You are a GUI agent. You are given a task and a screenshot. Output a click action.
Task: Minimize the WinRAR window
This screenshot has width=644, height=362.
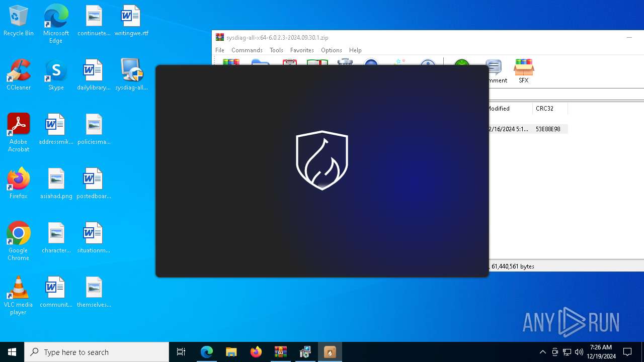tap(629, 38)
